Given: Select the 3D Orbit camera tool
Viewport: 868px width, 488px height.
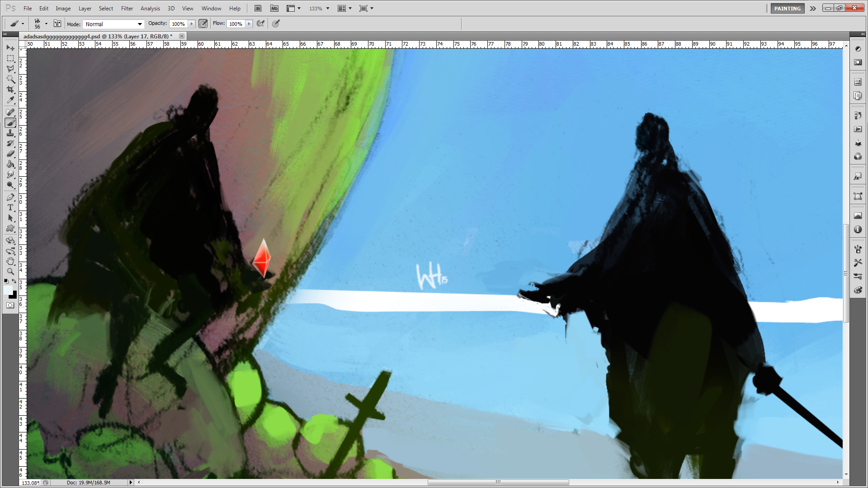Looking at the screenshot, I should 10,251.
